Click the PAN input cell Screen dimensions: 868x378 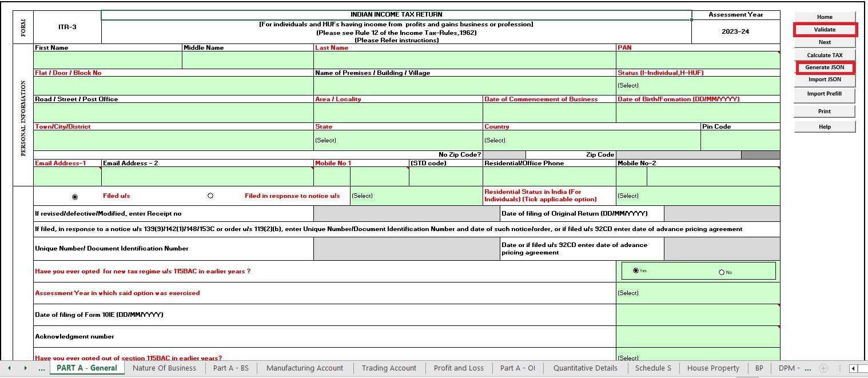coord(698,60)
